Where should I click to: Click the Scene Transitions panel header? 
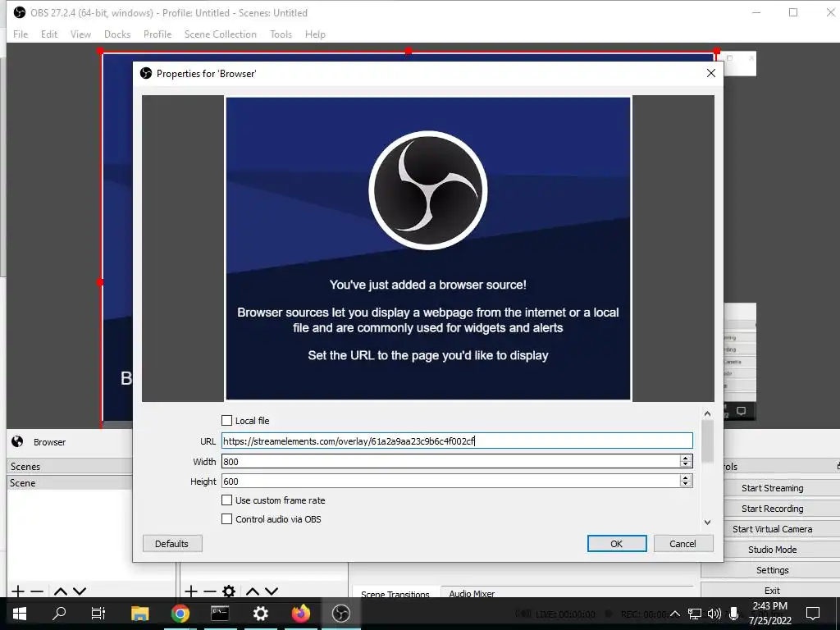point(395,594)
